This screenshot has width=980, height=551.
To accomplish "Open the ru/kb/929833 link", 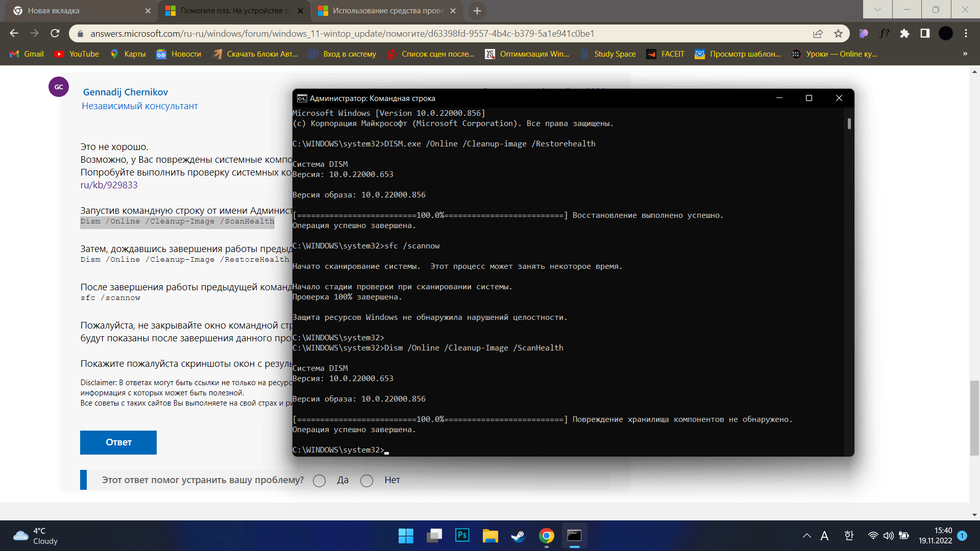I will click(109, 185).
